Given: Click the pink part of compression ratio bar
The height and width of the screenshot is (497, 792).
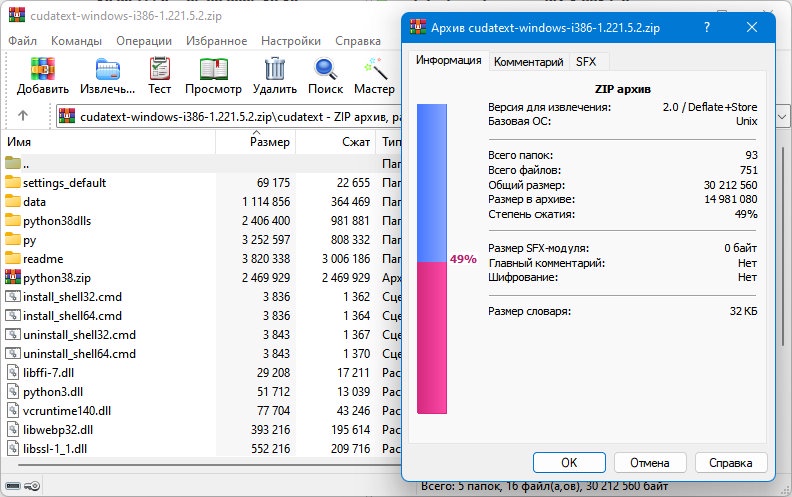Looking at the screenshot, I should click(432, 337).
